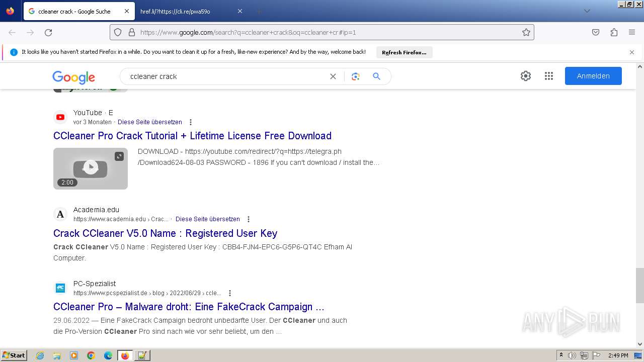Clear the search query with the X
The width and height of the screenshot is (644, 362).
coord(333,76)
